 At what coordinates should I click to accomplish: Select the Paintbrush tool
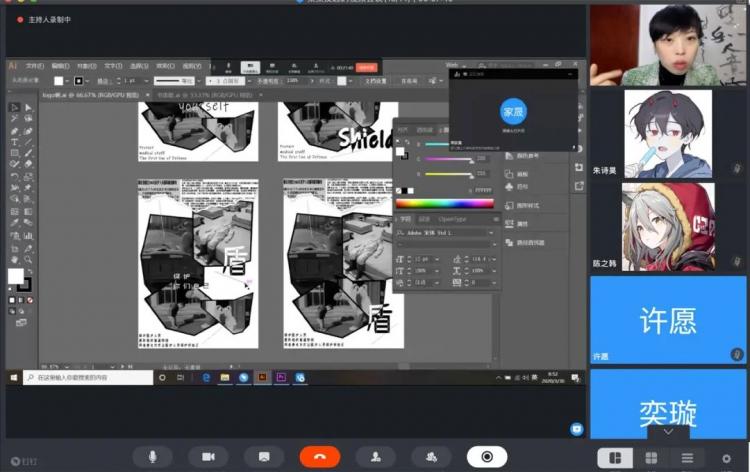tap(28, 153)
